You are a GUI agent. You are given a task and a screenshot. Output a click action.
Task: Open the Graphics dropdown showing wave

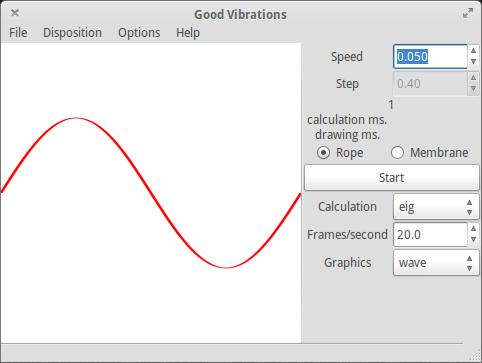436,263
